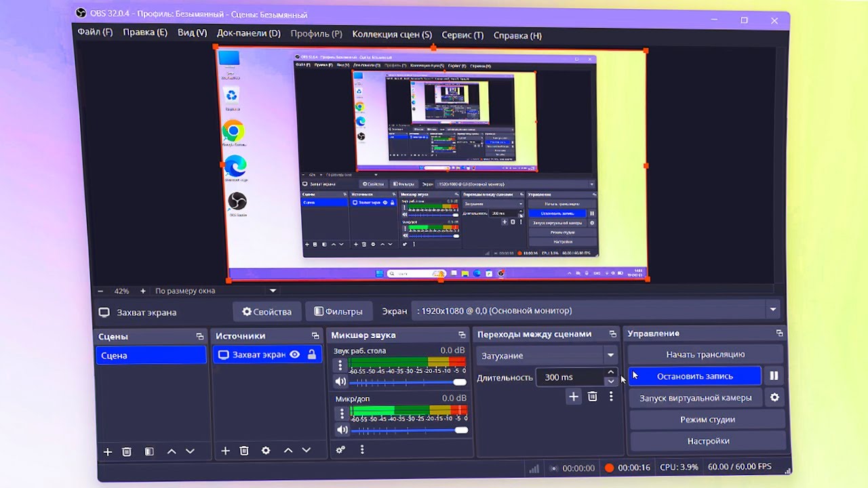Viewport: 868px width, 488px height.
Task: Open the Правка menu
Action: pyautogui.click(x=144, y=33)
